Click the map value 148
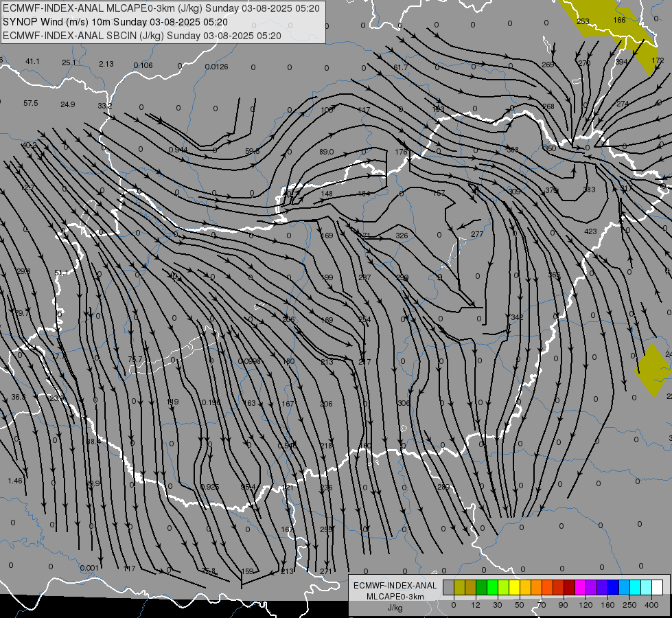The width and height of the screenshot is (672, 618). [x=327, y=194]
